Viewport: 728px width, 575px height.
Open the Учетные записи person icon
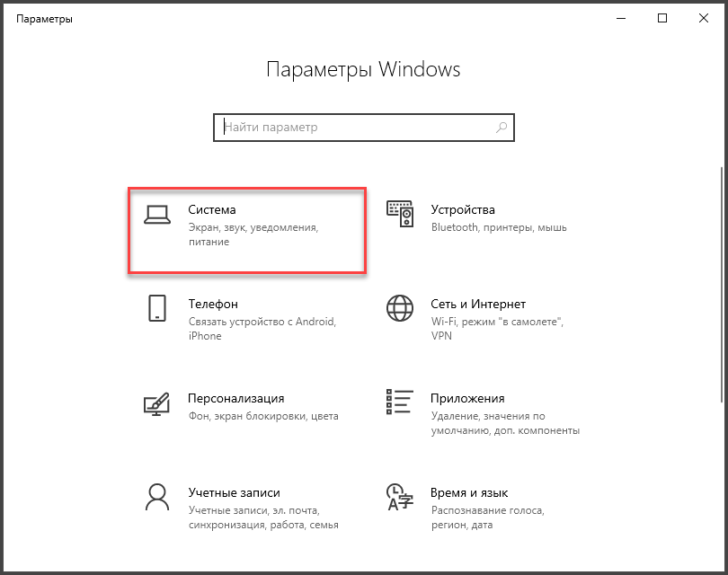157,497
